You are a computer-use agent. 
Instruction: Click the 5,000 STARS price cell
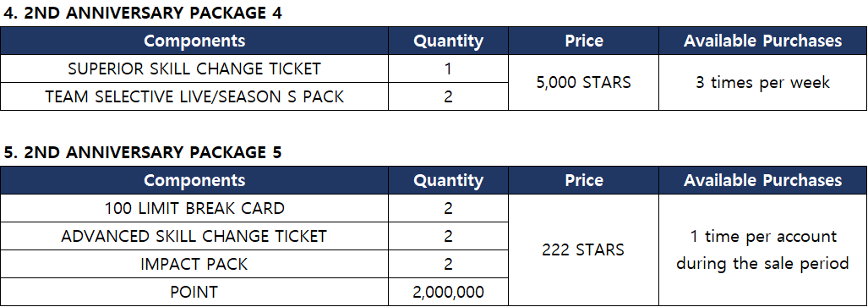click(583, 83)
